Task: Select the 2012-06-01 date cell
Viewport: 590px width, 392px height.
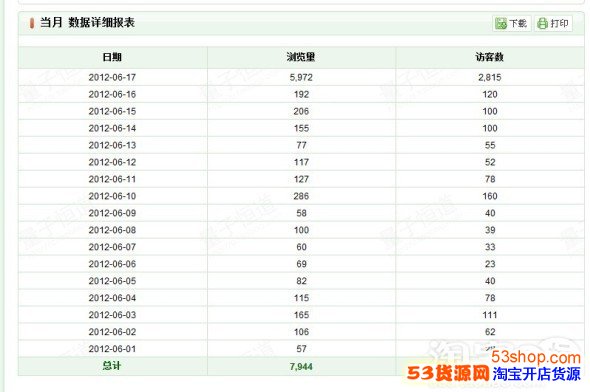Action: pos(112,349)
